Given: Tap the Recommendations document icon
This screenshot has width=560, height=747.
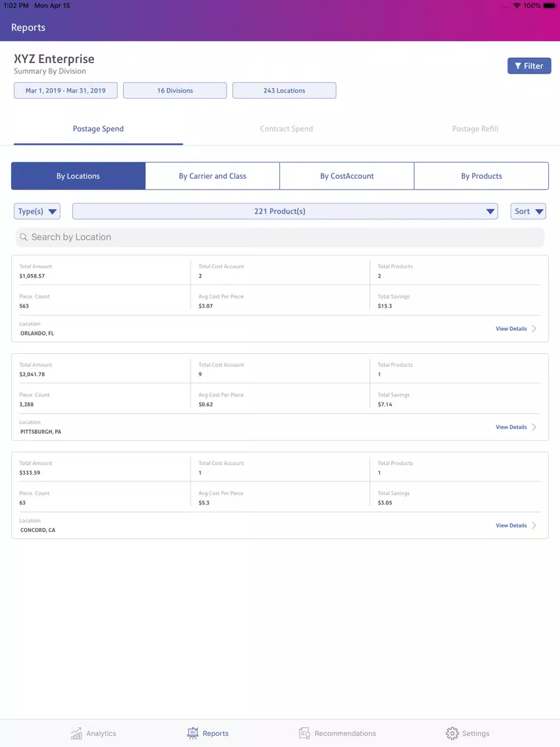Looking at the screenshot, I should pos(304,733).
